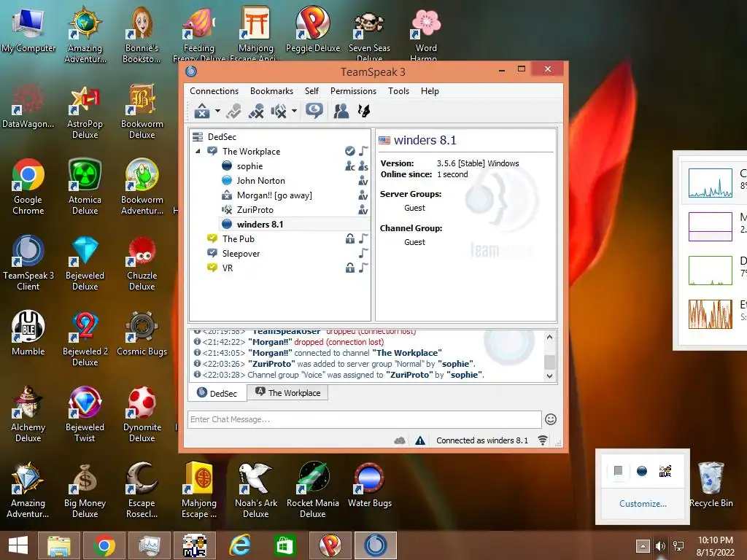
Task: Click the orange Ethernet graph thumbnail
Action: (x=711, y=314)
